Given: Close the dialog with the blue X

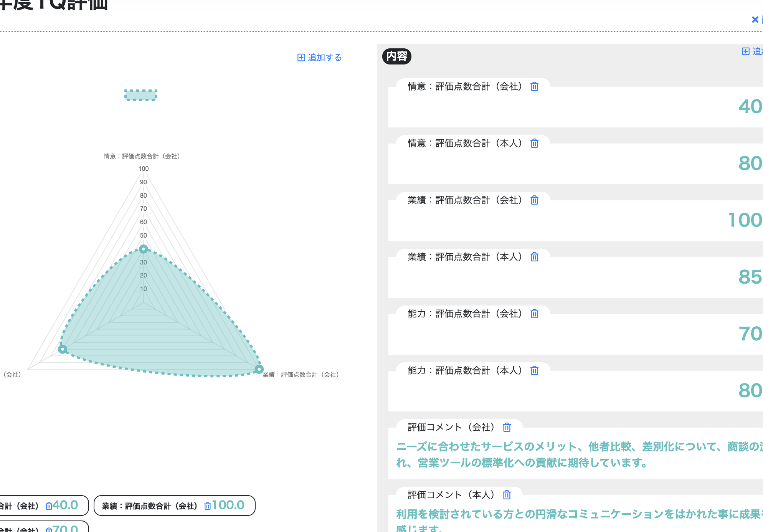Looking at the screenshot, I should (x=755, y=20).
